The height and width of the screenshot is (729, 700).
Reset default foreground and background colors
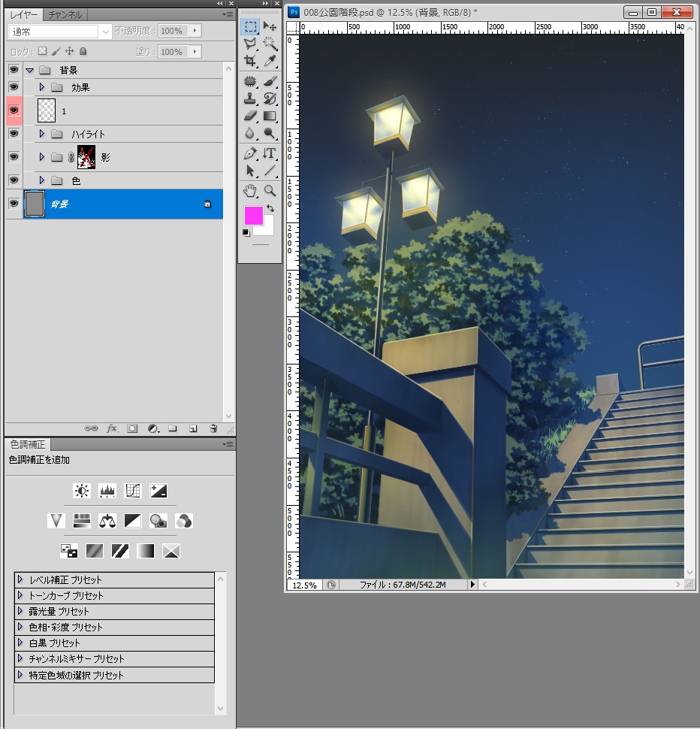pos(246,232)
